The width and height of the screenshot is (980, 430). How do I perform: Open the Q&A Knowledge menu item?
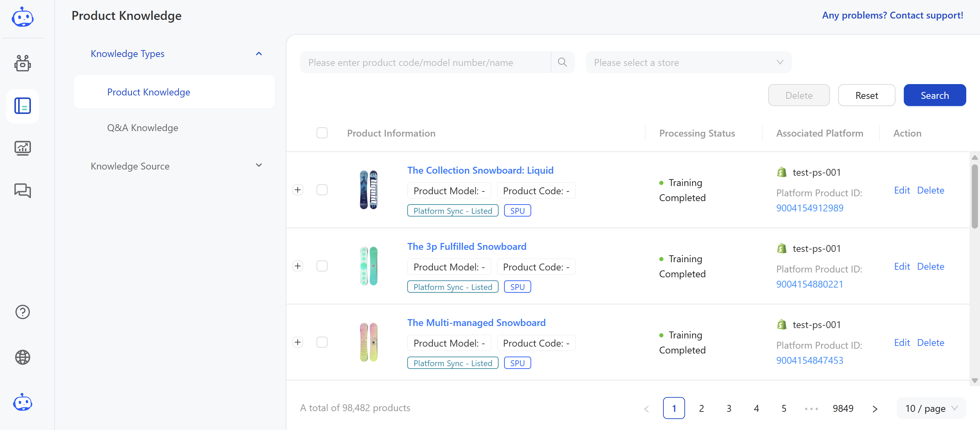[142, 128]
